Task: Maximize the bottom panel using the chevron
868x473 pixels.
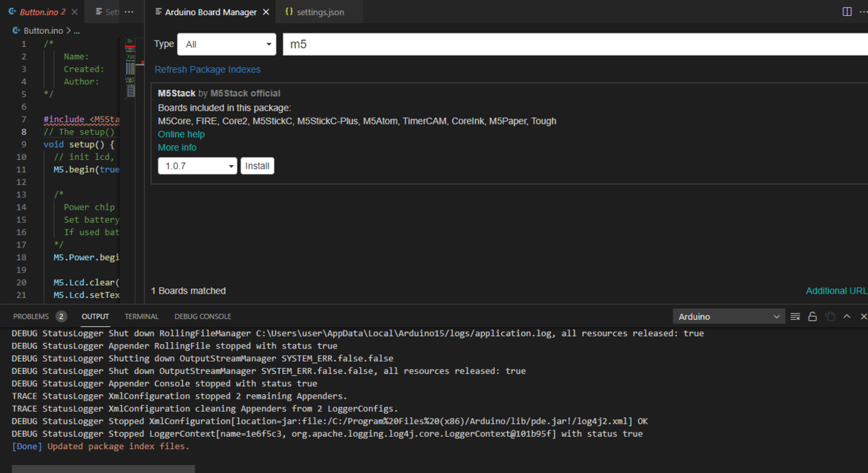Action: point(847,317)
